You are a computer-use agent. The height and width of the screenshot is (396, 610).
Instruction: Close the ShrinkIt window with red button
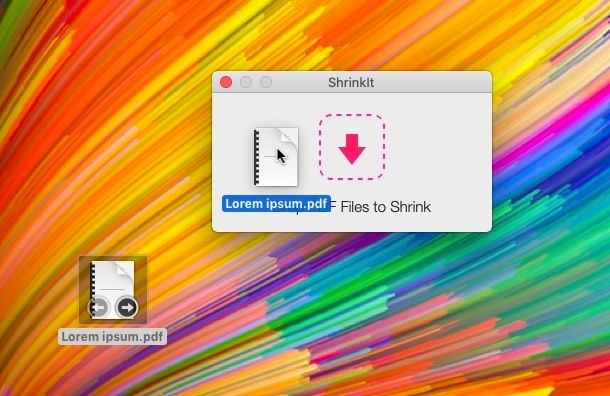click(226, 82)
